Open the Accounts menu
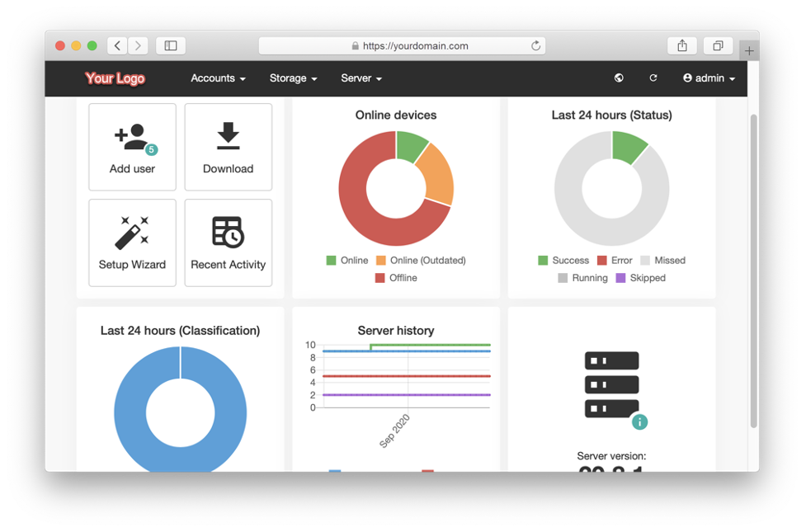The width and height of the screenshot is (806, 532). tap(217, 78)
